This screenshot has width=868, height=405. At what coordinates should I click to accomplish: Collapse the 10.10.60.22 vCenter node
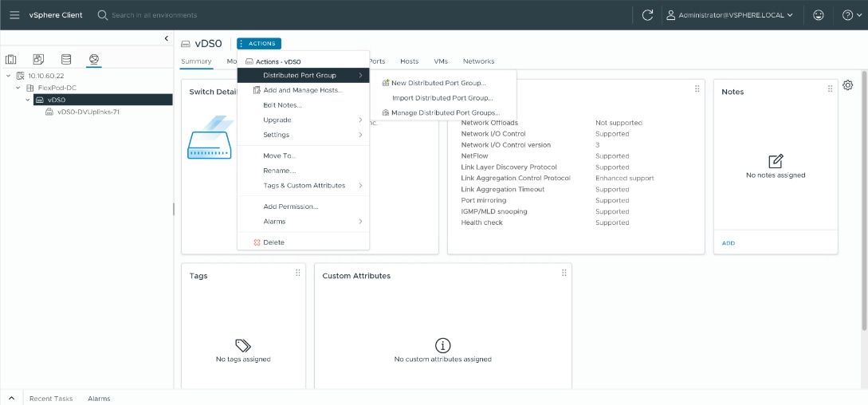8,76
